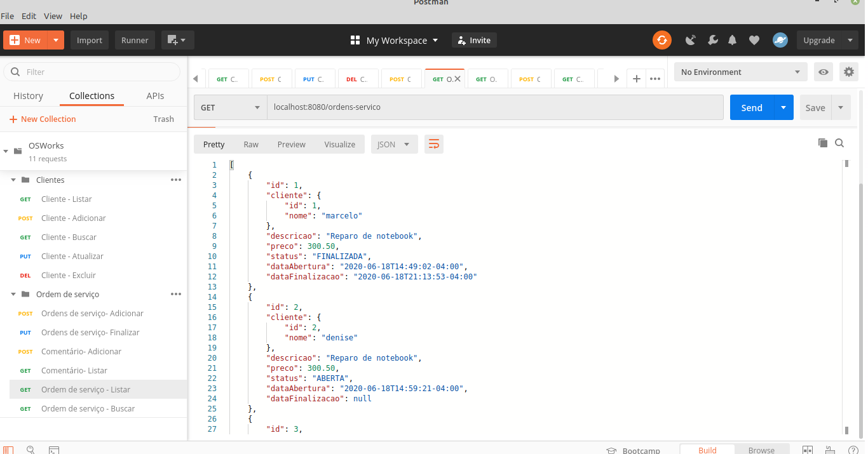The width and height of the screenshot is (868, 454).
Task: Select the Preview response view
Action: coord(292,144)
